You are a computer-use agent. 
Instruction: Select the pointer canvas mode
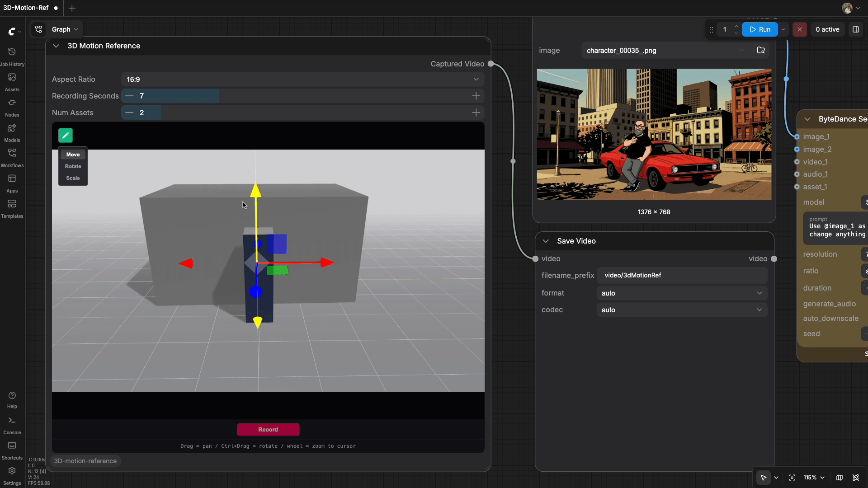point(764,478)
